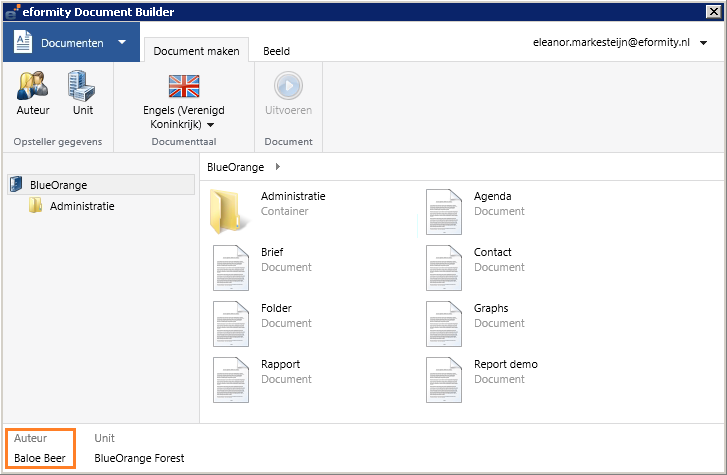Click the BlueOrange Forest unit value

click(x=139, y=458)
